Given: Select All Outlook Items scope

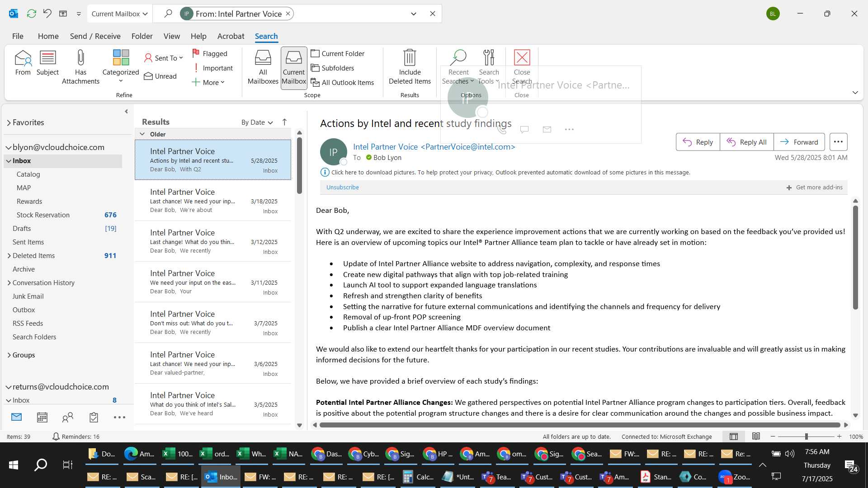Looking at the screenshot, I should 342,82.
